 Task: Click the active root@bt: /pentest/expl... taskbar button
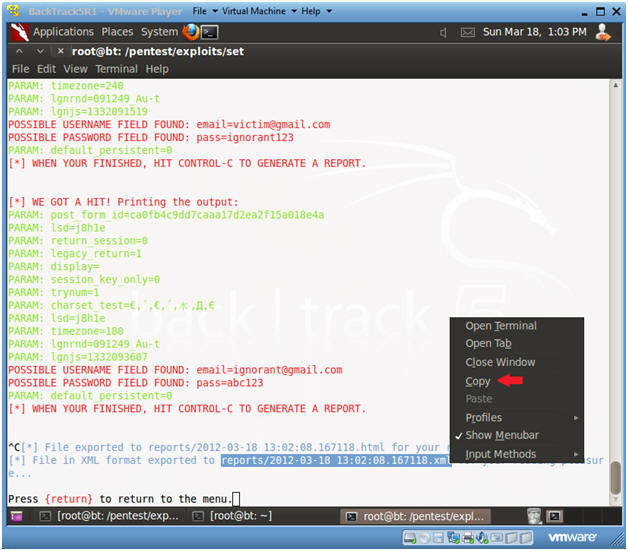pos(415,516)
